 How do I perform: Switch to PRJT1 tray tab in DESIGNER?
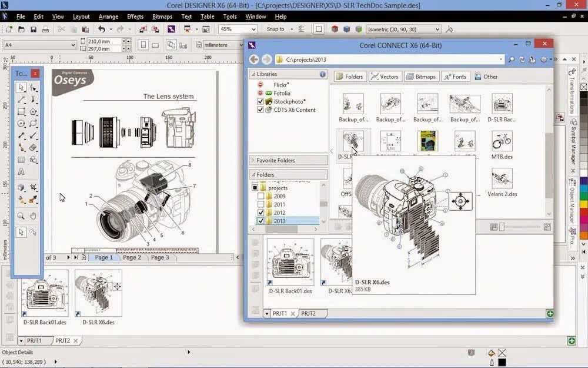(x=34, y=340)
